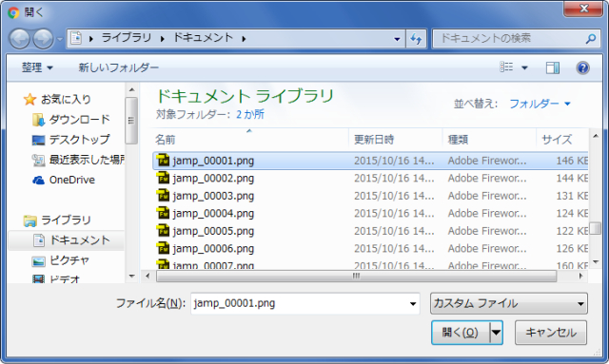Sort by 種類 column header

coord(489,140)
